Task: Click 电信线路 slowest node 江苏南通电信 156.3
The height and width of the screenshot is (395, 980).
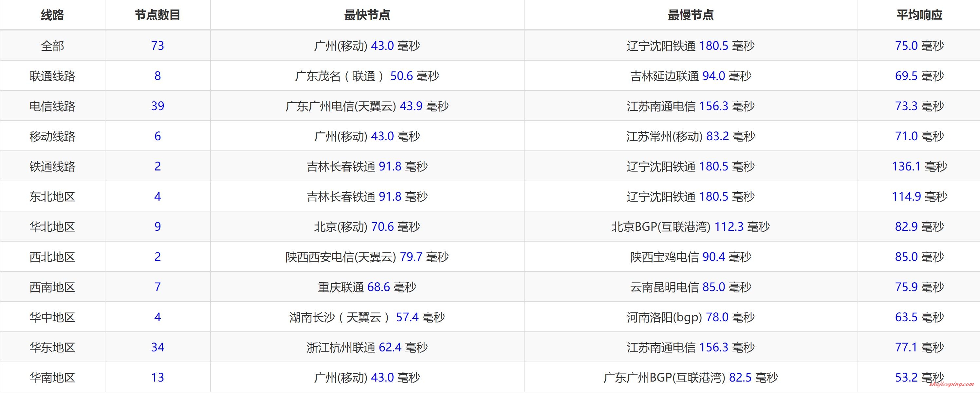Action: 691,106
